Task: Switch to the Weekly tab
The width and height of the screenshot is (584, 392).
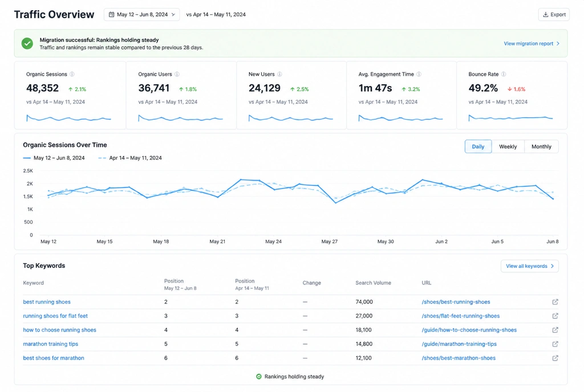Action: coord(508,146)
